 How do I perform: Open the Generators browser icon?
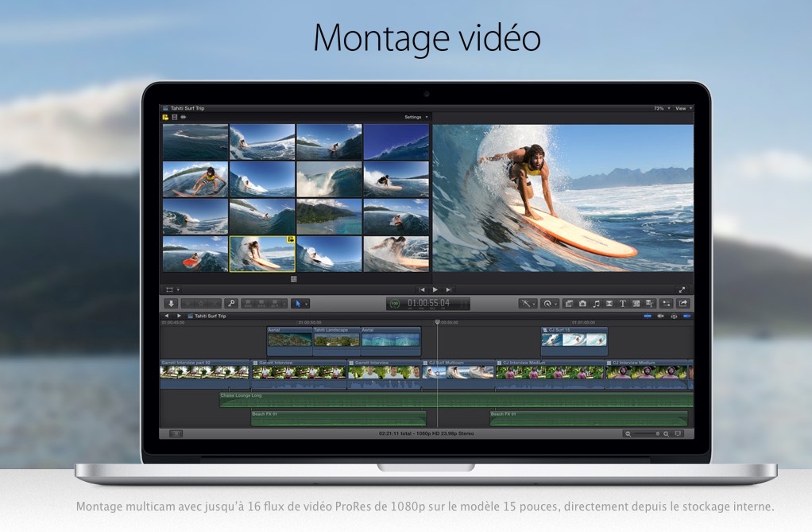tap(636, 303)
